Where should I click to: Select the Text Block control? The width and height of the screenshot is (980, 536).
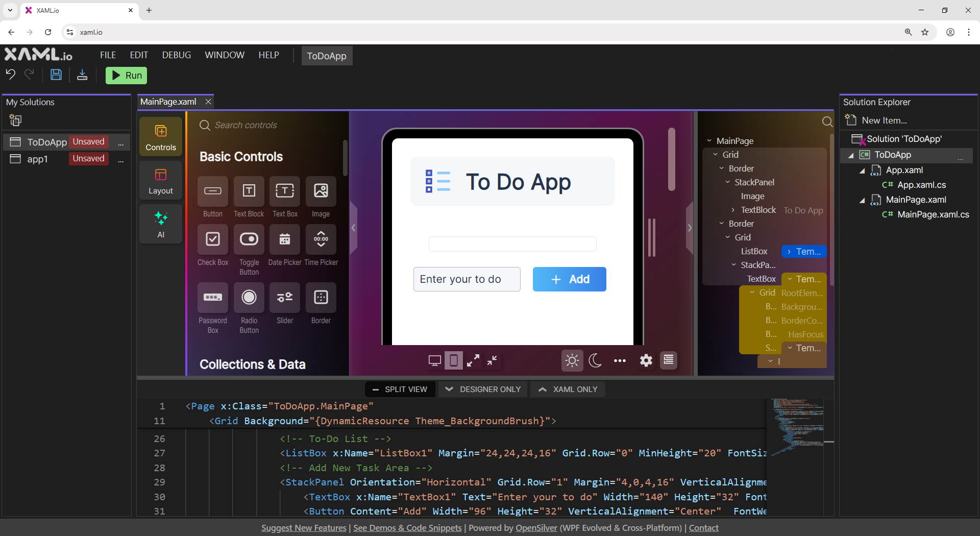(x=249, y=191)
